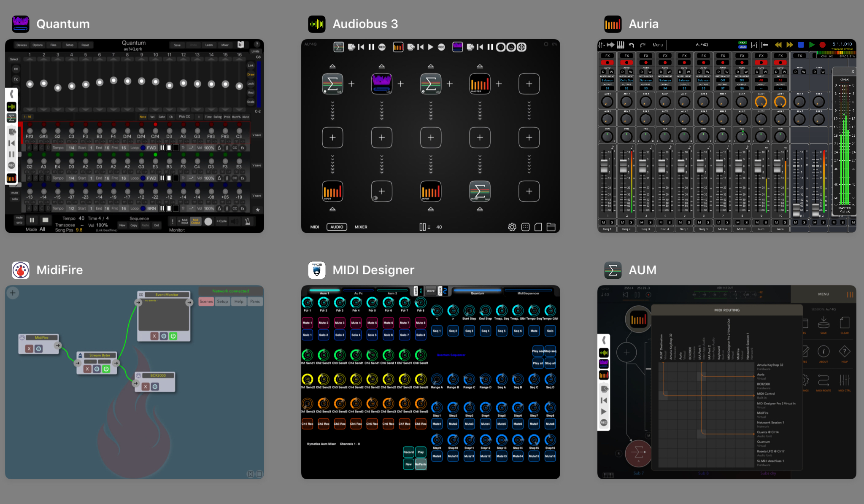Image resolution: width=864 pixels, height=504 pixels.
Task: Toggle the Event Monitor power button in MidiFire
Action: pos(173,336)
